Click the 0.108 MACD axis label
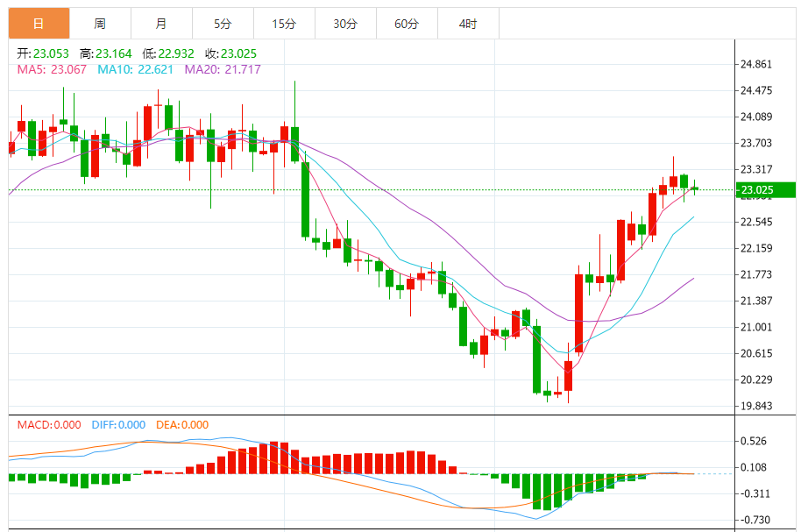 click(x=754, y=467)
